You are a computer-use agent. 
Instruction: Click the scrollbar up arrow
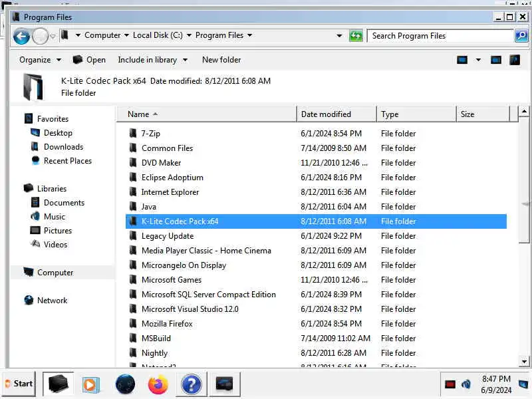[524, 111]
